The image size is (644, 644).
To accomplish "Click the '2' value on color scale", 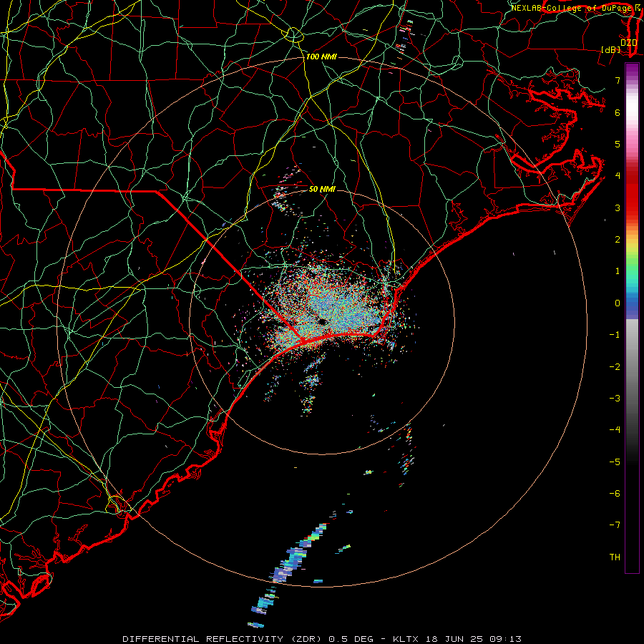I will tap(618, 240).
